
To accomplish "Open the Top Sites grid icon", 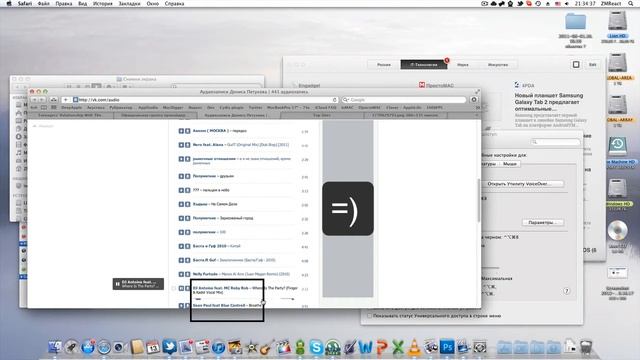I will coord(53,107).
